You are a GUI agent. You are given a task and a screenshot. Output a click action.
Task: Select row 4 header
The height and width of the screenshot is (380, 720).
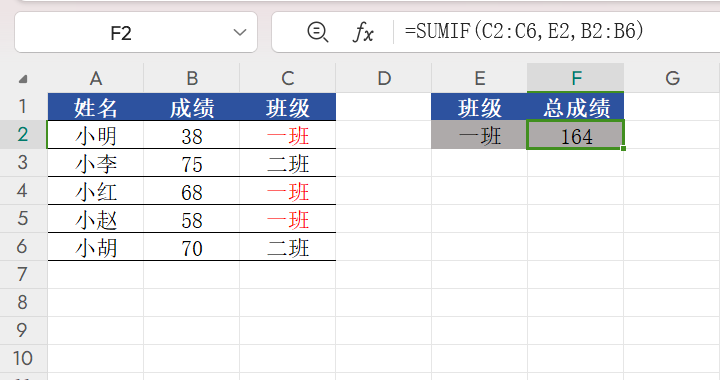23,190
